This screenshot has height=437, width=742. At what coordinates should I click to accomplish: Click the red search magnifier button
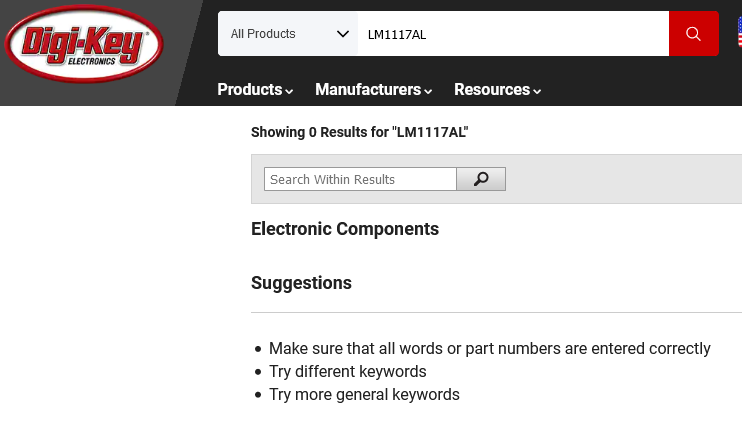coord(693,34)
